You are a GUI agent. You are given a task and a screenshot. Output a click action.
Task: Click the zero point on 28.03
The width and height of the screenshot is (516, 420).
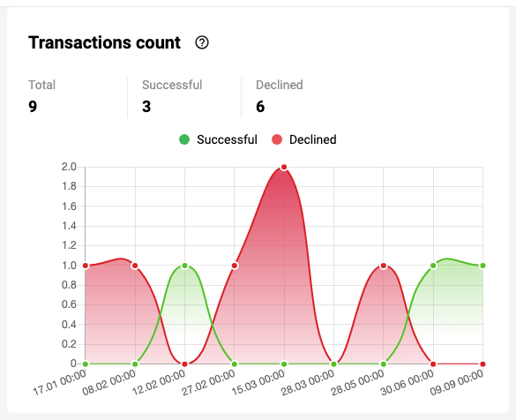click(333, 364)
